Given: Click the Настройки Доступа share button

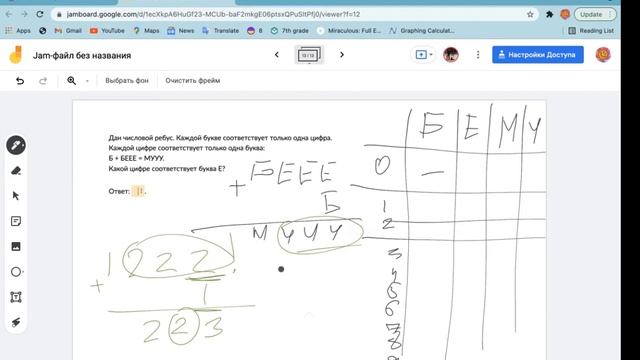Looking at the screenshot, I should 538,55.
